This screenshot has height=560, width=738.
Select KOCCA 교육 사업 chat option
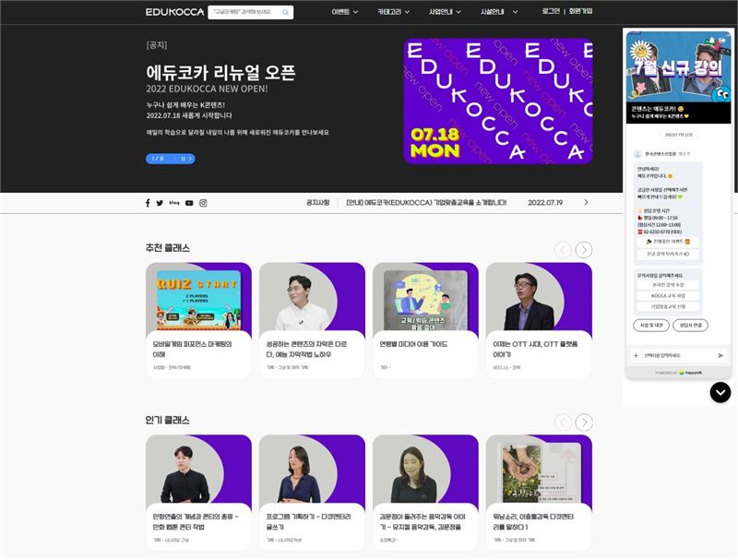667,294
